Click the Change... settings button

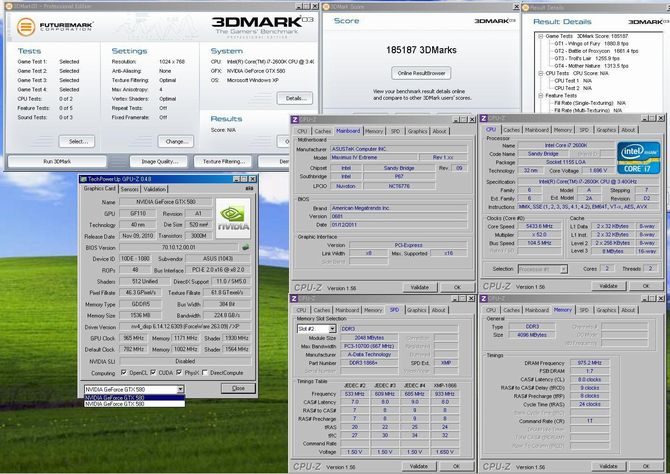point(176,141)
